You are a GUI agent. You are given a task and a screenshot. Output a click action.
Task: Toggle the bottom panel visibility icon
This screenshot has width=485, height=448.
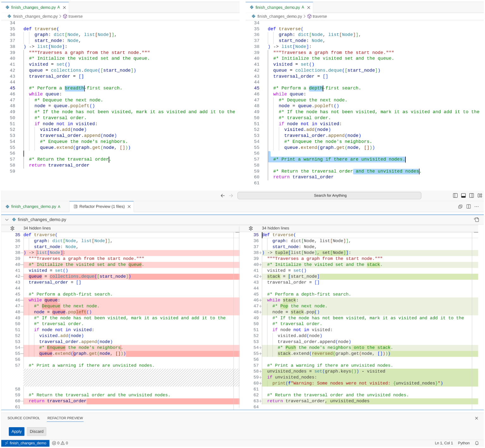[x=463, y=196]
